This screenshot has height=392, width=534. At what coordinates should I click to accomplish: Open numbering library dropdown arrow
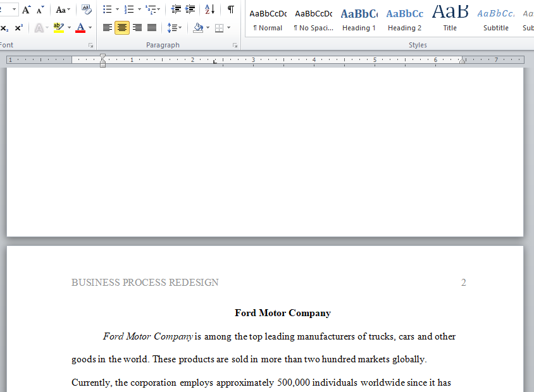139,9
